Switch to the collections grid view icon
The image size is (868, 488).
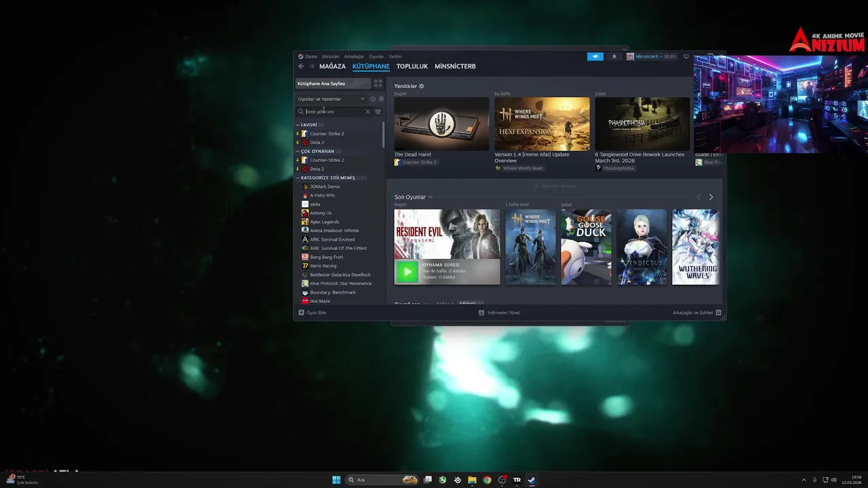click(378, 83)
